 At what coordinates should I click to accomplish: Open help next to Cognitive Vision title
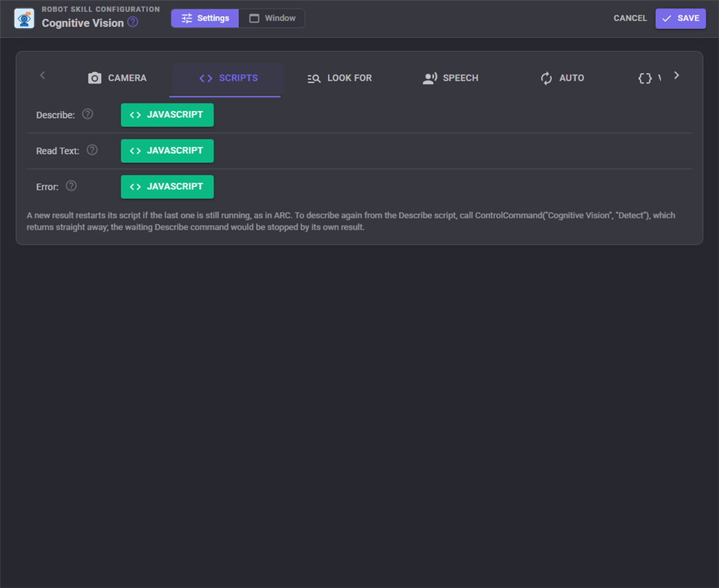click(x=133, y=22)
